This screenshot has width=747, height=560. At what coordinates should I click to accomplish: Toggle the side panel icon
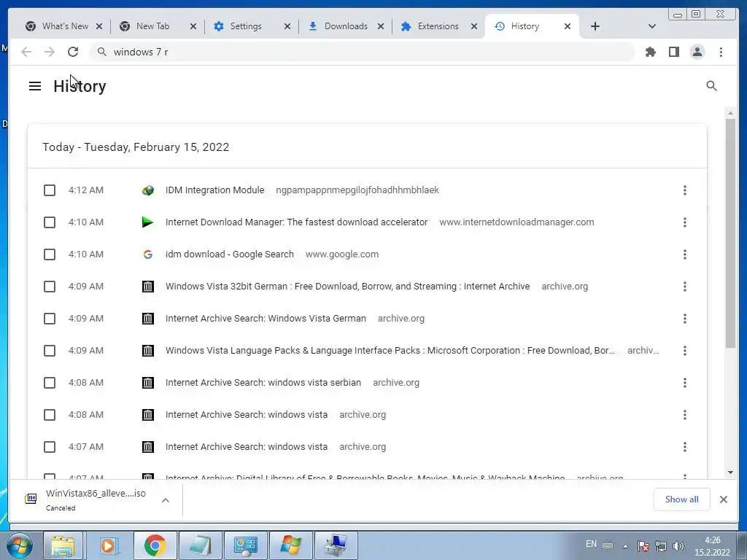[673, 52]
